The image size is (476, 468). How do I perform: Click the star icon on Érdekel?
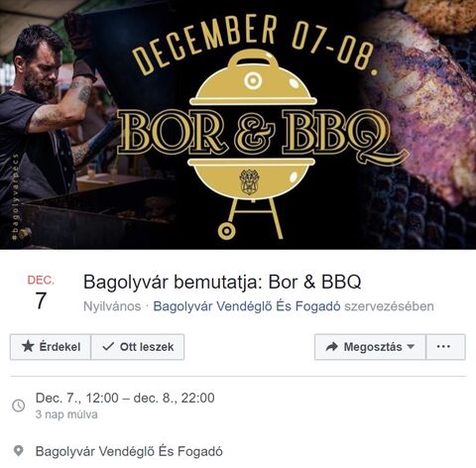tap(28, 346)
